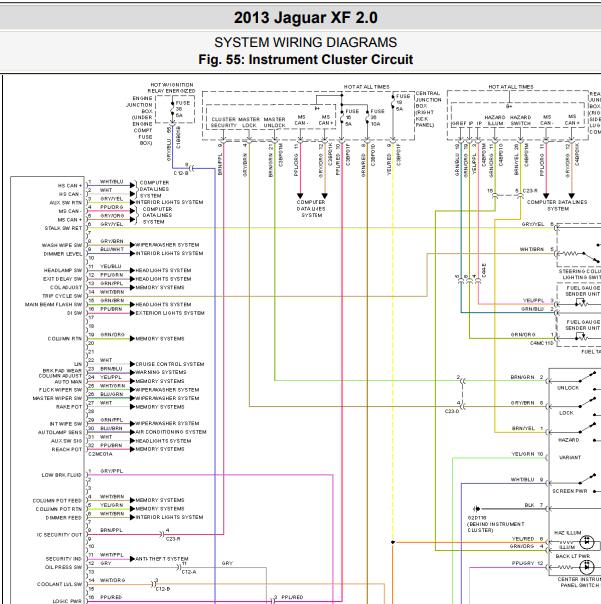Select the 'WARNING SYSTEMS' destination label
The width and height of the screenshot is (601, 604).
click(x=161, y=372)
